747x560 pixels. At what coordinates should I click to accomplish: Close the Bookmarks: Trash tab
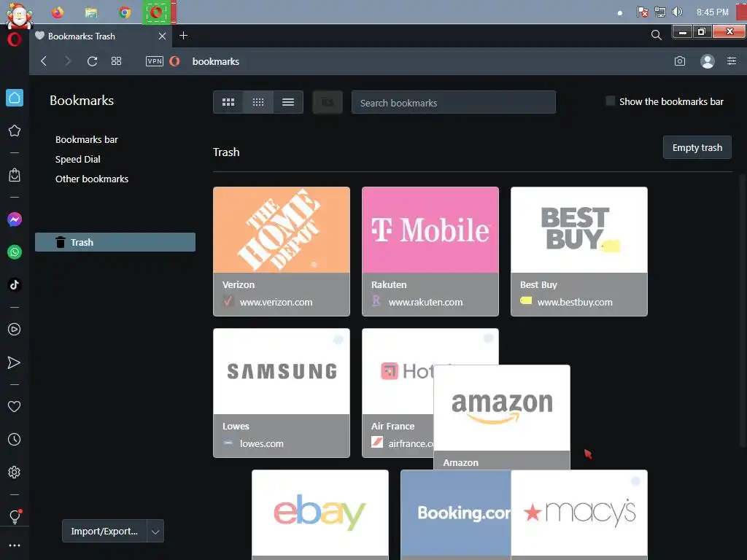tap(162, 36)
